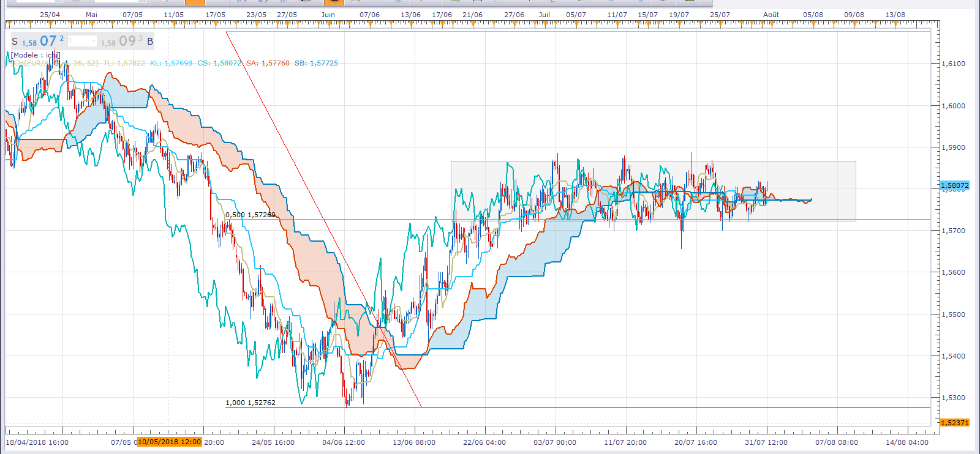Screen dimensions: 980x454
Task: Click the orange 10/05/2018 12:00 date marker
Action: coord(170,442)
